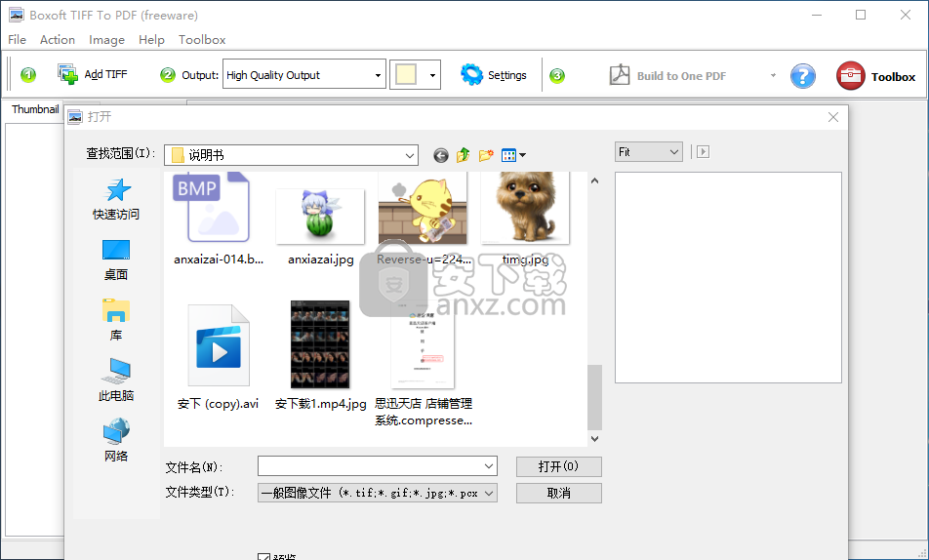Select 桌面 in the places bar
929x560 pixels.
click(116, 260)
